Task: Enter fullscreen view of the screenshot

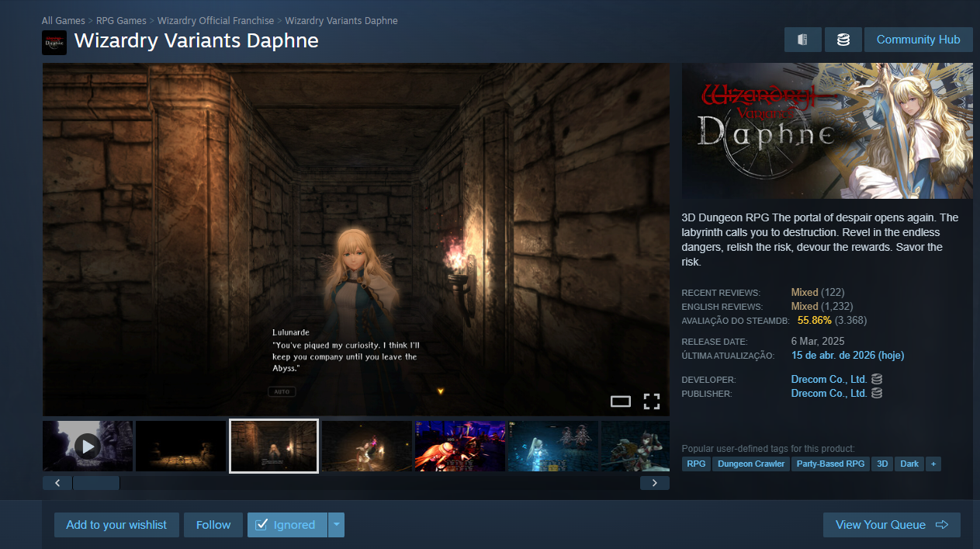Action: pos(652,401)
